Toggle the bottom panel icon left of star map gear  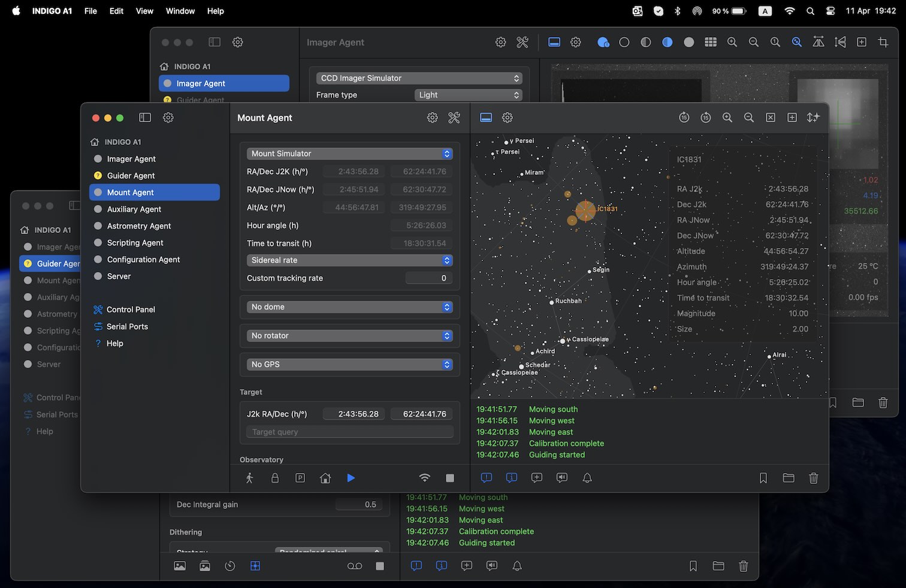(486, 118)
